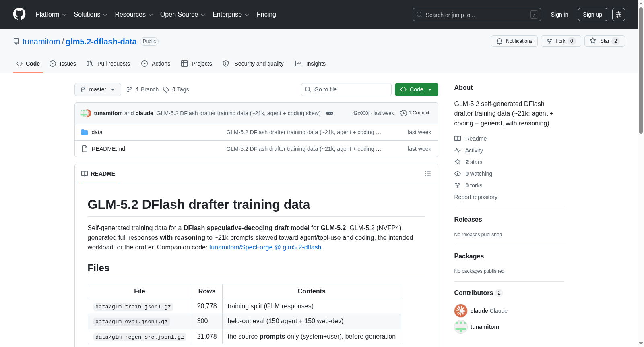Focus the Search or jump to field
The width and height of the screenshot is (644, 347).
coord(477,15)
